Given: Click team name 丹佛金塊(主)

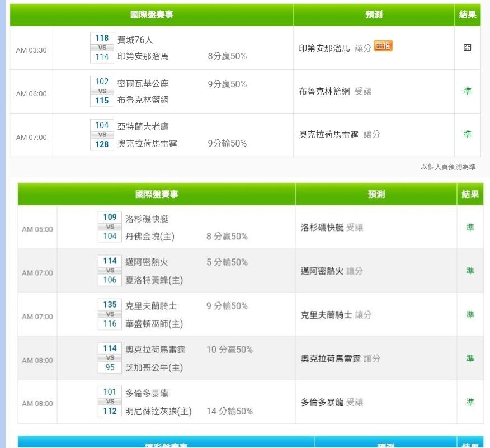Looking at the screenshot, I should click(x=150, y=237).
